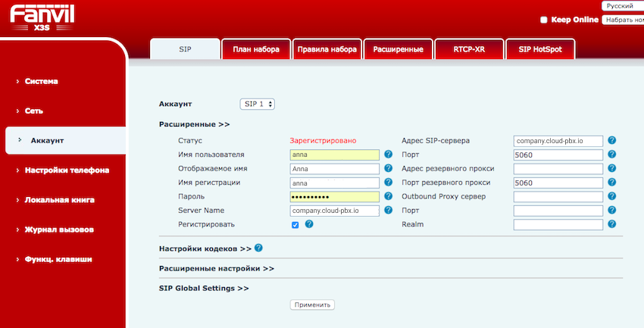Click help icon beside Server Name field
Screen dimensions: 644x328
(x=388, y=211)
